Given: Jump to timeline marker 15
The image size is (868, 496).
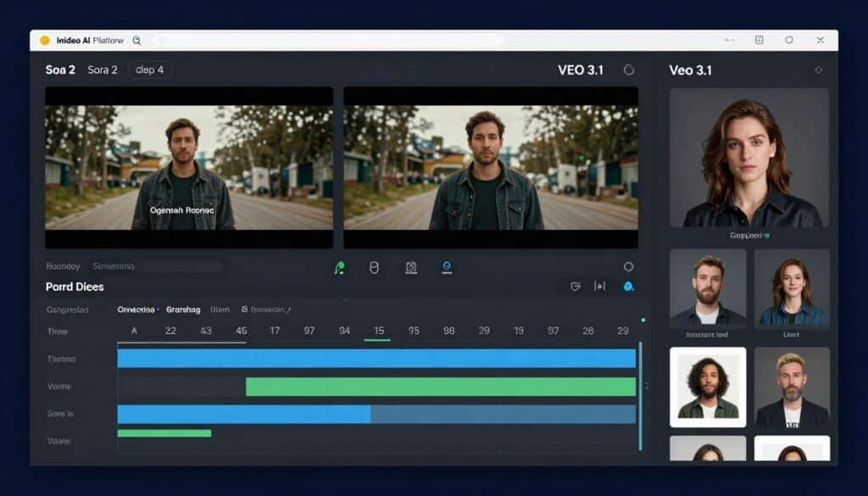Looking at the screenshot, I should pos(379,331).
